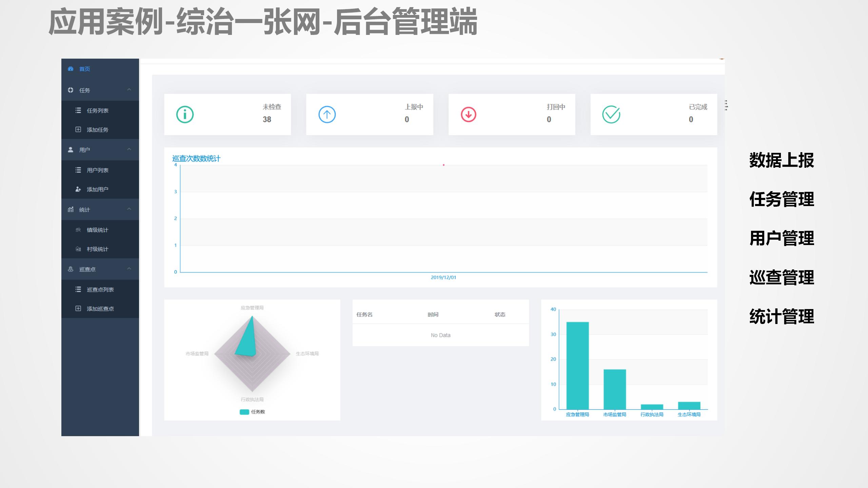Open the 村级统计 menu item
The height and width of the screenshot is (488, 868).
(98, 249)
